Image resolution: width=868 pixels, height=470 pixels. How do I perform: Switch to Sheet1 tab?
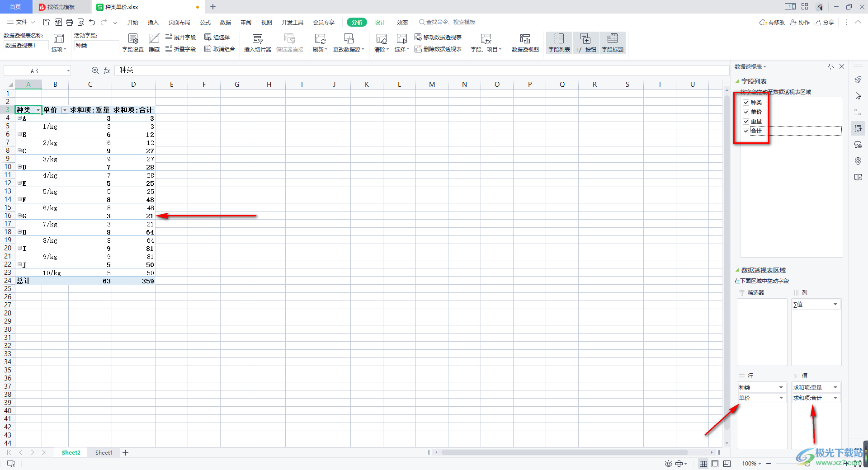coord(104,452)
